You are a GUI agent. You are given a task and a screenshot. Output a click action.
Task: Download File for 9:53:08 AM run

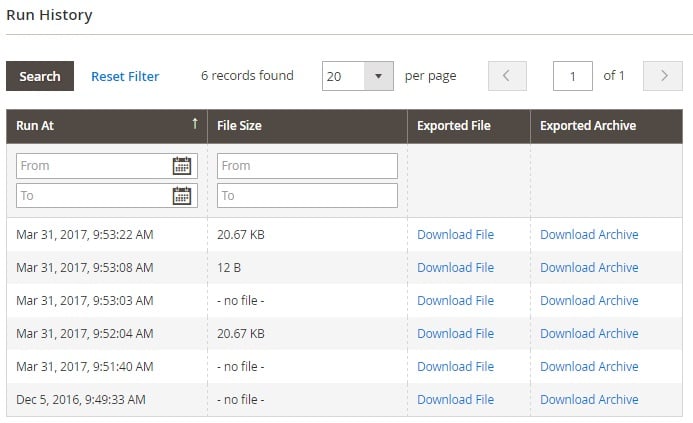(455, 267)
